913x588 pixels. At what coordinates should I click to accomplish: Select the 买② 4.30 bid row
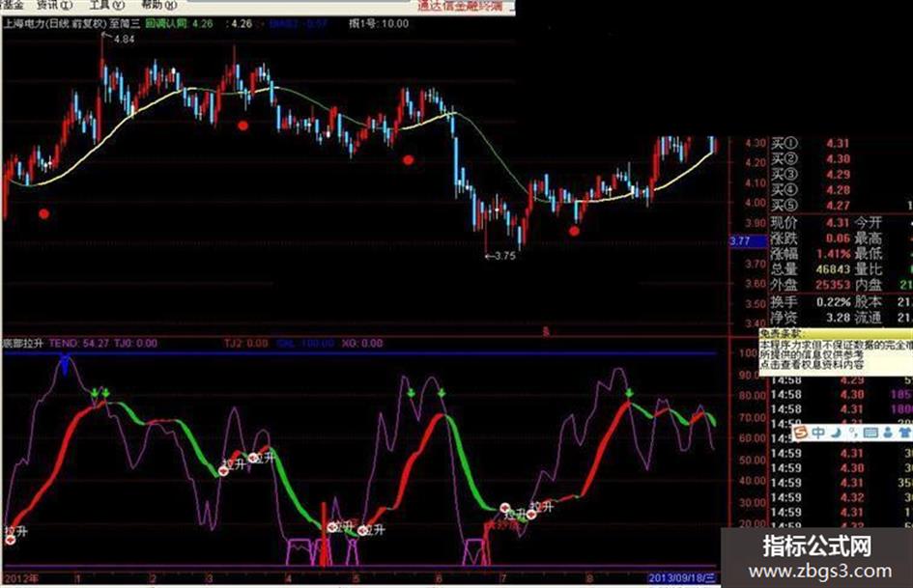811,159
